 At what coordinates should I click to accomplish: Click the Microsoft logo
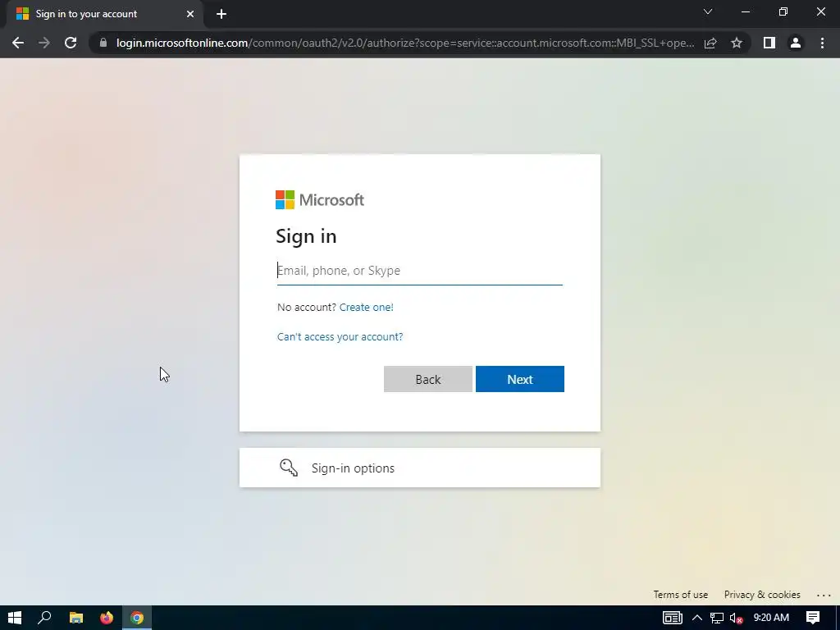320,200
